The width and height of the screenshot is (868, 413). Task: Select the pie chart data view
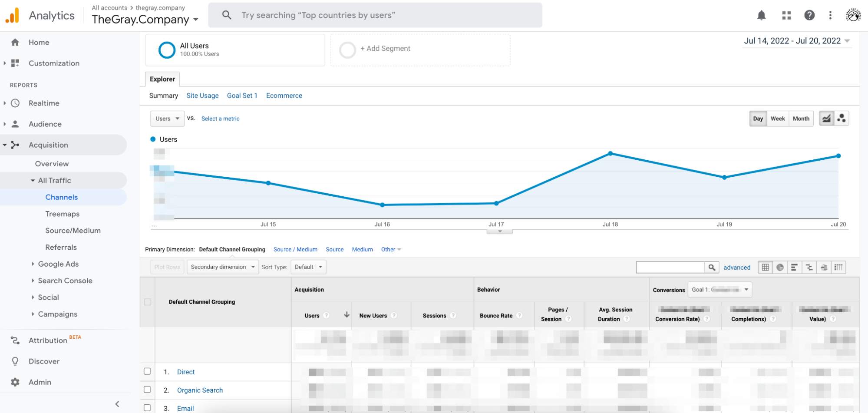click(780, 267)
